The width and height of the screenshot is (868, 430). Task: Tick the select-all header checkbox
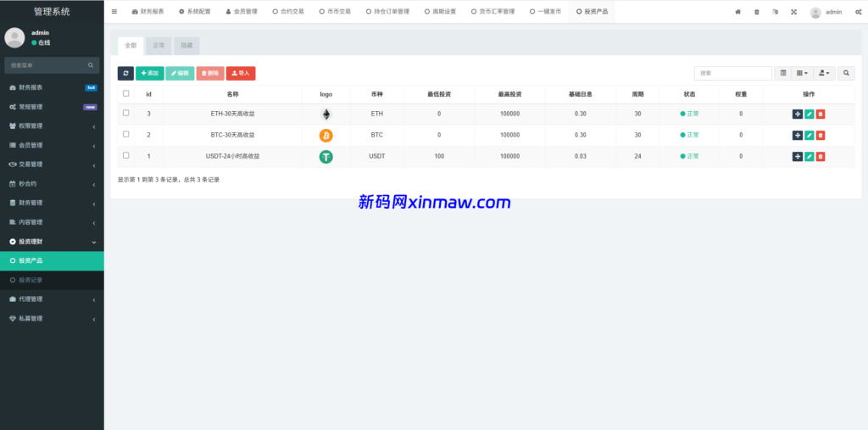125,93
